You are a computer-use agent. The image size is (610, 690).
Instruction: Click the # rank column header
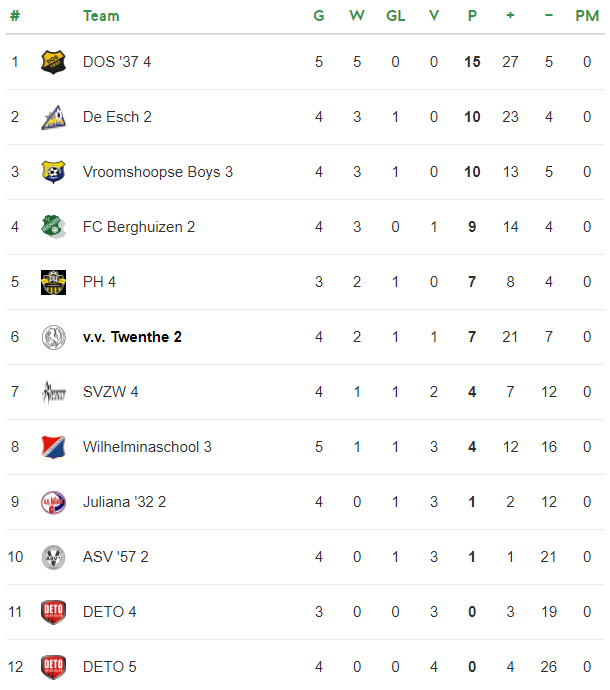click(x=15, y=16)
